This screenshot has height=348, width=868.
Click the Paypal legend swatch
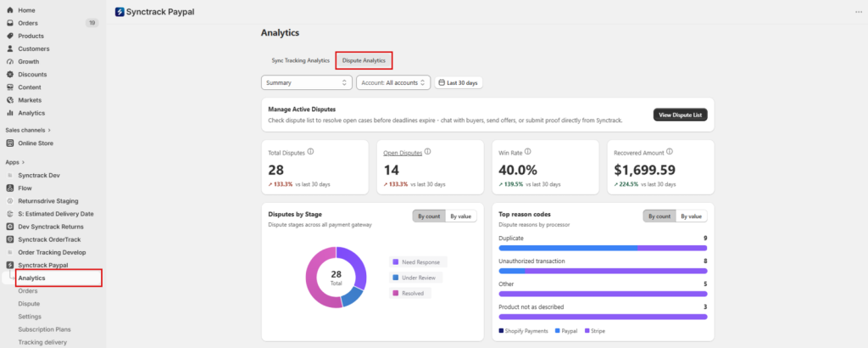click(558, 331)
